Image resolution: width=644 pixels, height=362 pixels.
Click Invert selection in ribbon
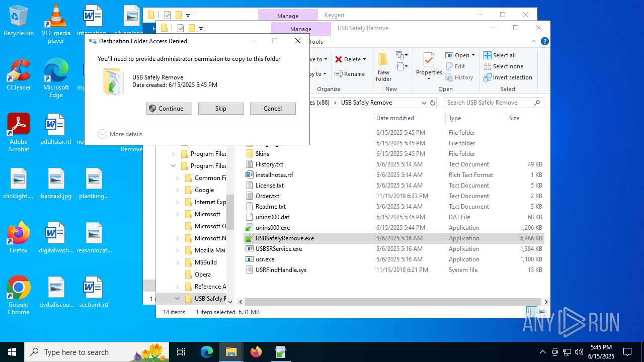coord(508,77)
